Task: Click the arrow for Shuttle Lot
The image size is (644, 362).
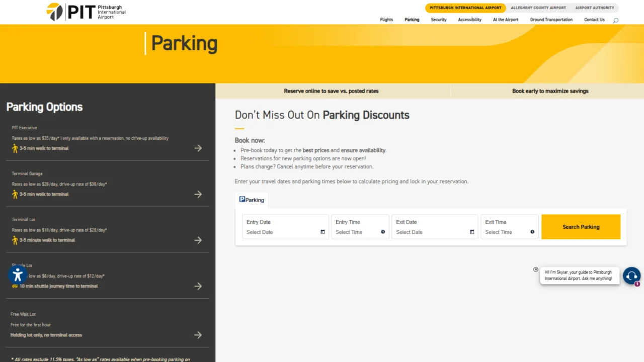Action: pyautogui.click(x=198, y=286)
